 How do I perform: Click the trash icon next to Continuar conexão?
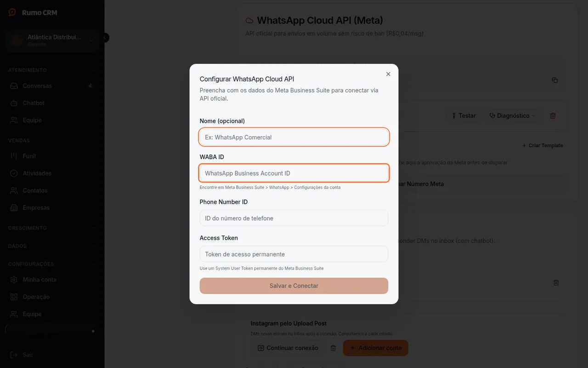[x=334, y=348]
